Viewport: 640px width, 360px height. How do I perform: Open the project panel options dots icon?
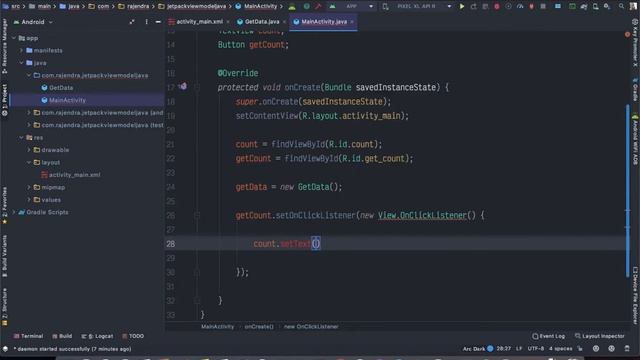click(146, 22)
